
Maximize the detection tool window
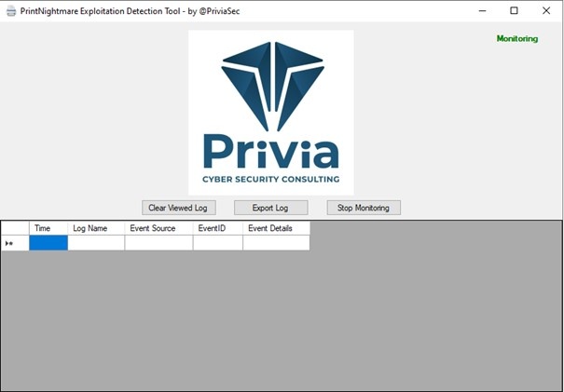[x=514, y=11]
